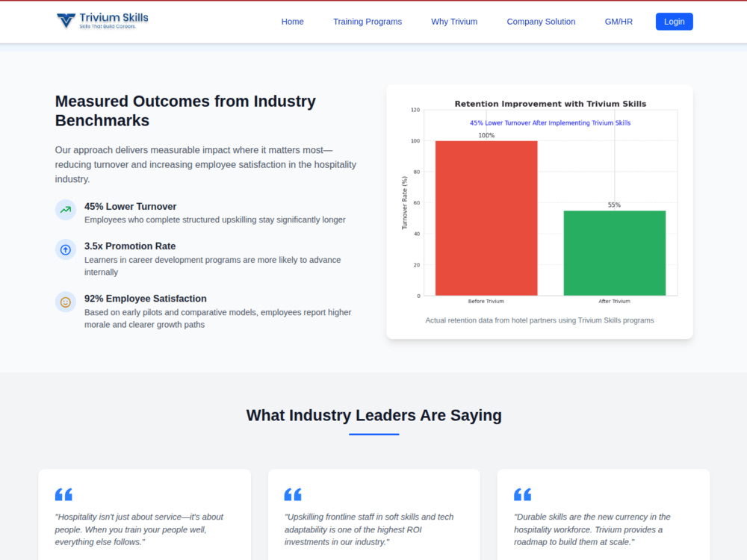
Task: Click the chart caption "Actual retention data from hotel partners"
Action: coord(539,320)
